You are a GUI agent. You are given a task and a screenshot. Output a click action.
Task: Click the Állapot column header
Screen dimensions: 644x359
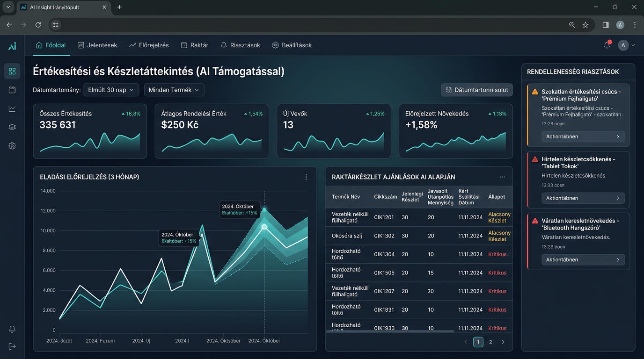[497, 197]
